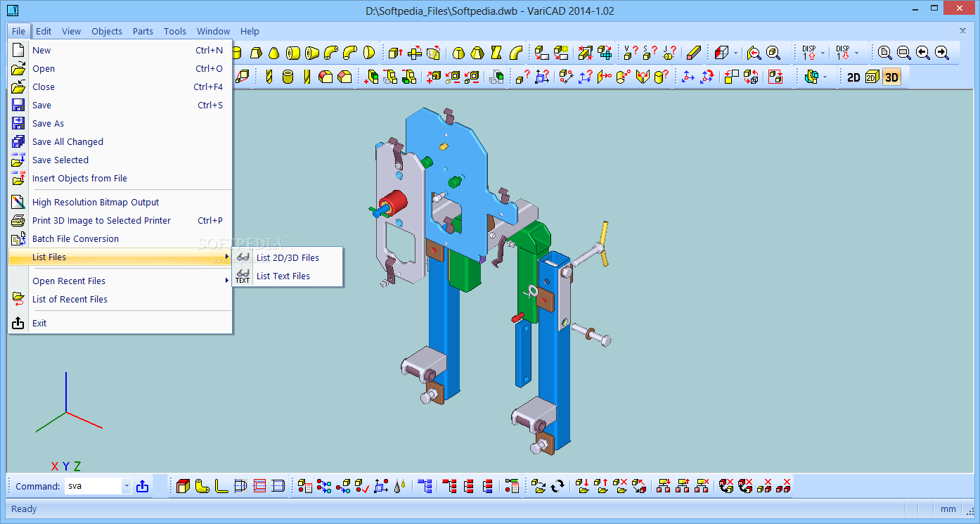Click the red box icon in bottom toolbar
The height and width of the screenshot is (524, 980).
coord(183,486)
